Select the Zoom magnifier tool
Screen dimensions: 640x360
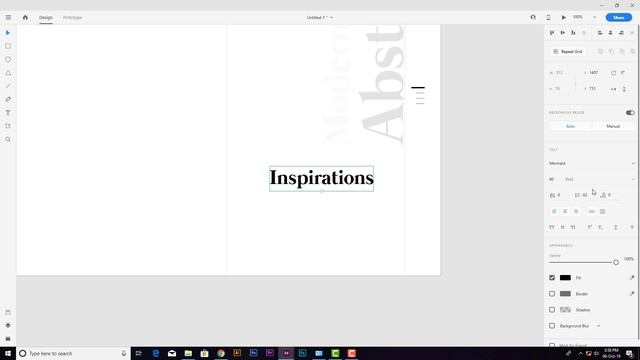(8, 140)
